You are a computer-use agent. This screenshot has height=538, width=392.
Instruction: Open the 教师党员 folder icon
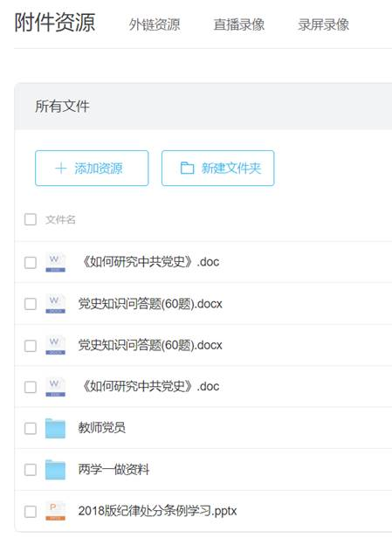(x=55, y=428)
